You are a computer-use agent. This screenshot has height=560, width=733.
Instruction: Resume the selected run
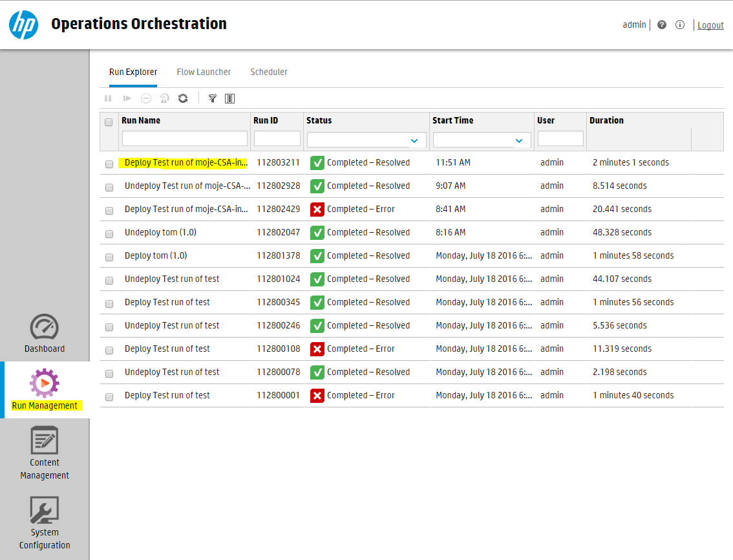127,98
